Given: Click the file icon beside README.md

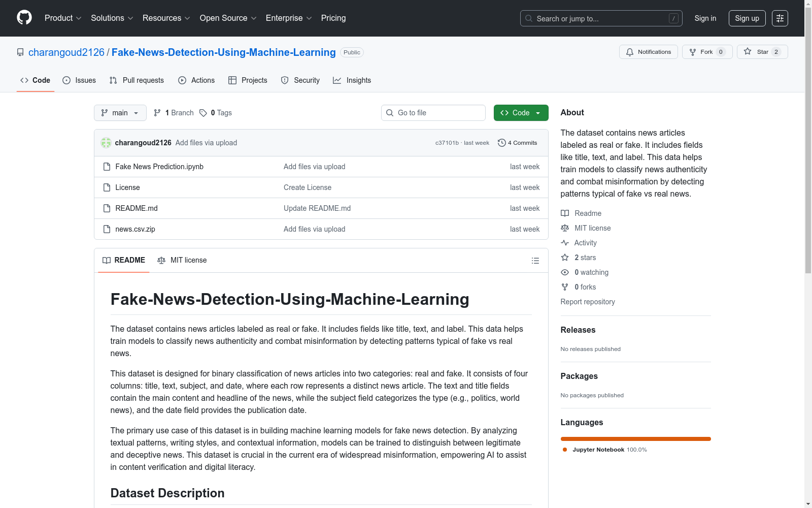Looking at the screenshot, I should tap(107, 208).
